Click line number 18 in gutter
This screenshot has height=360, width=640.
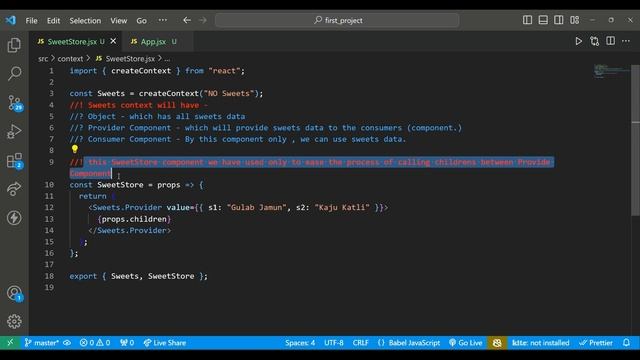point(49,276)
